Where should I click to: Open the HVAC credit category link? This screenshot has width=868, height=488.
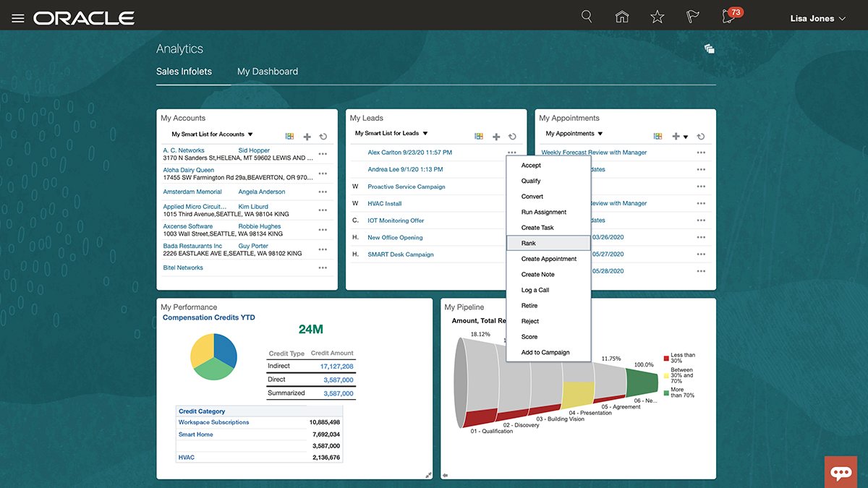[x=186, y=457]
